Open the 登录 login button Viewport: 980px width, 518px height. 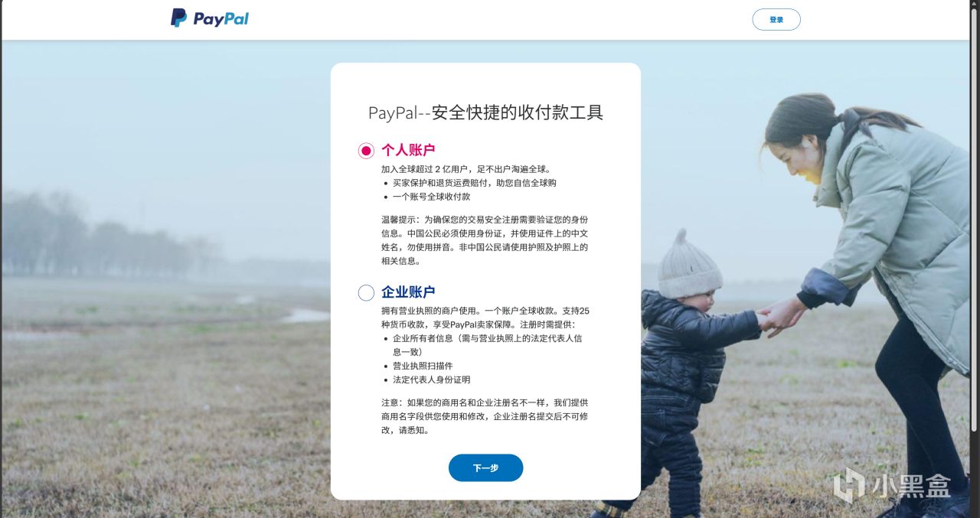(776, 20)
